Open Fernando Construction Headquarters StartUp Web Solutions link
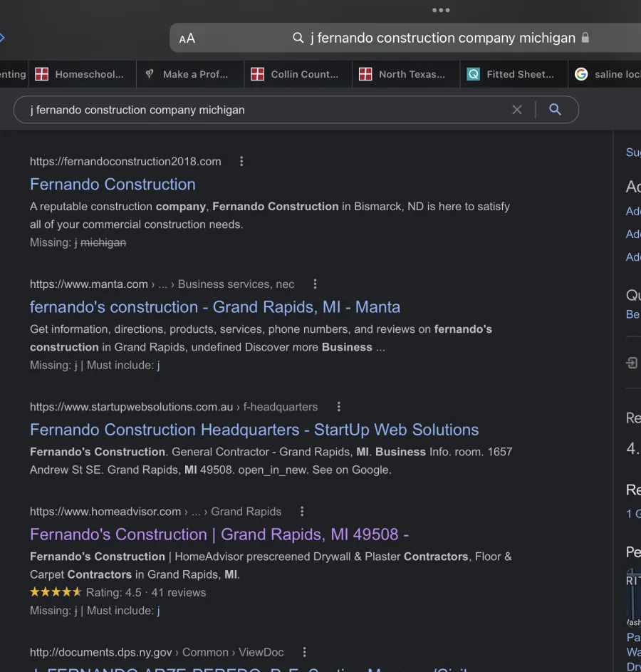This screenshot has width=641, height=672. tap(254, 430)
